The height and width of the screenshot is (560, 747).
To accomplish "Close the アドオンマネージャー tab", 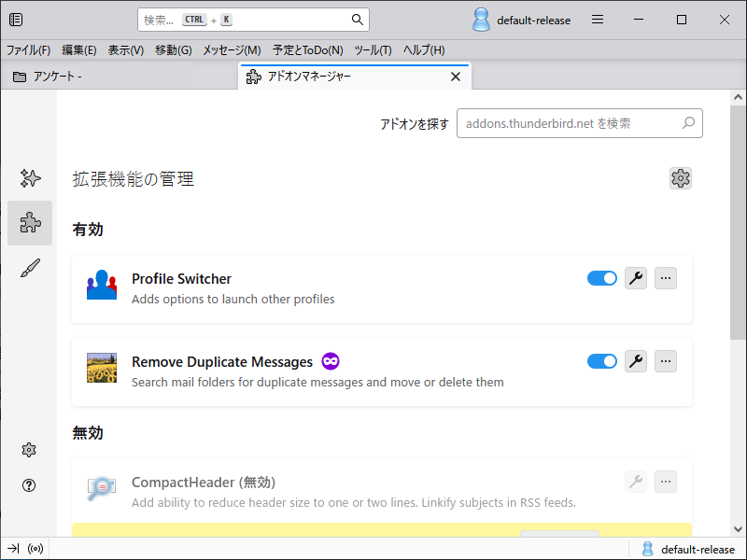I will 456,77.
